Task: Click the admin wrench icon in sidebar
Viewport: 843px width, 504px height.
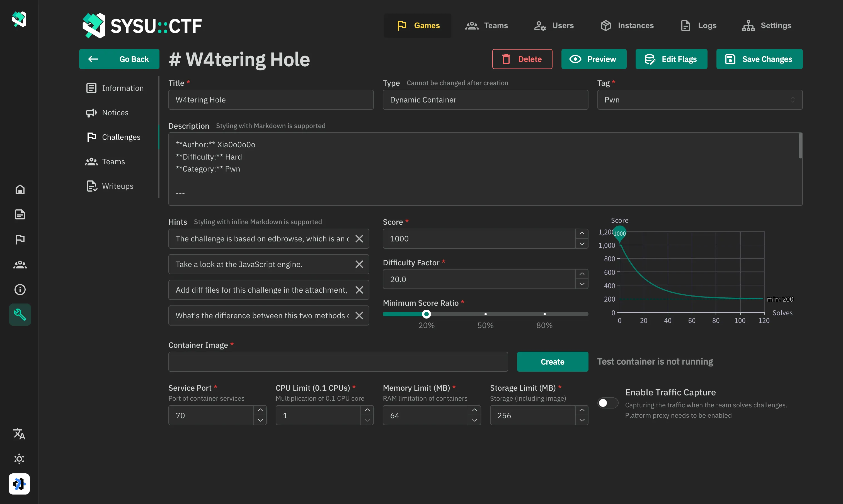Action: [20, 314]
